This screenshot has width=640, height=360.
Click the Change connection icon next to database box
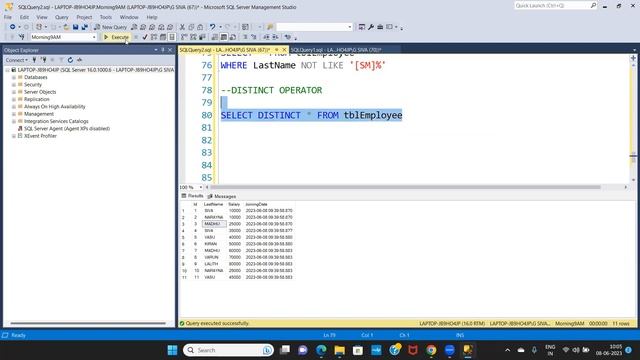(x=22, y=37)
